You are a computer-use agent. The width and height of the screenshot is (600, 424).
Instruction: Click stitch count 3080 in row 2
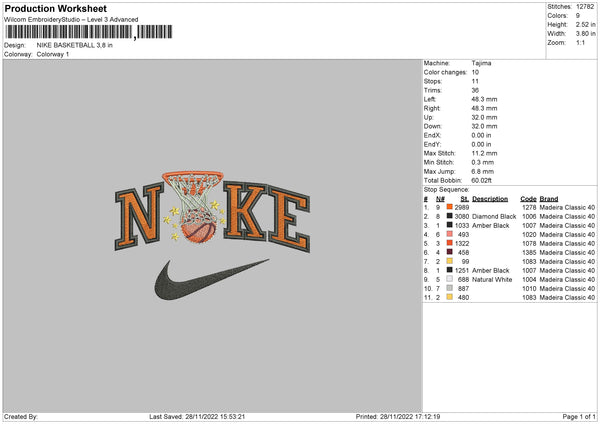point(462,217)
